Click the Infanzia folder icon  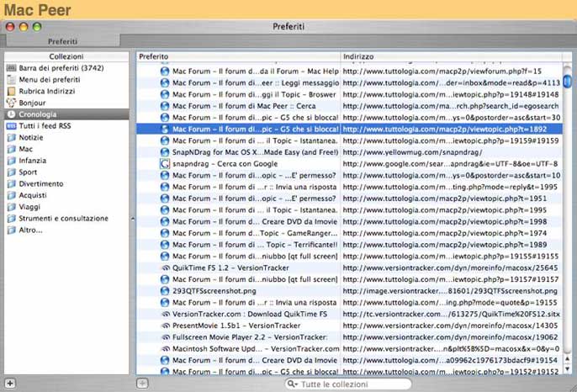pyautogui.click(x=12, y=161)
